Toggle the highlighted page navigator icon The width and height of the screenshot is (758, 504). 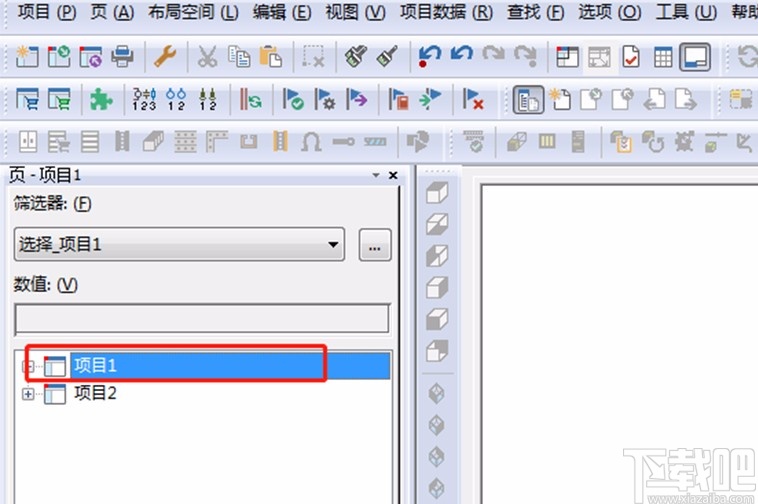pos(528,100)
